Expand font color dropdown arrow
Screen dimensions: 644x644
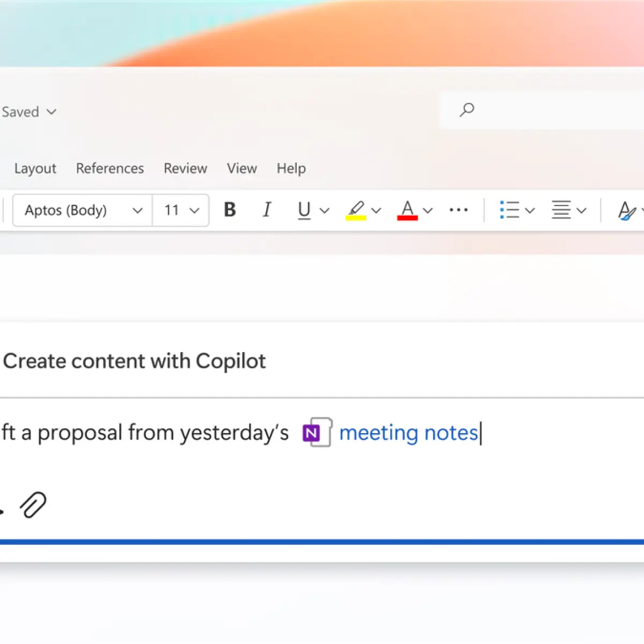(428, 210)
